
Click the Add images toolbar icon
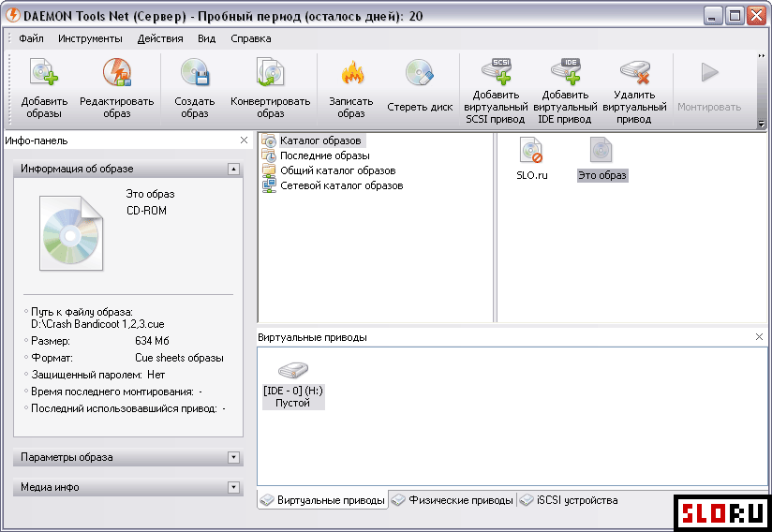pyautogui.click(x=44, y=72)
